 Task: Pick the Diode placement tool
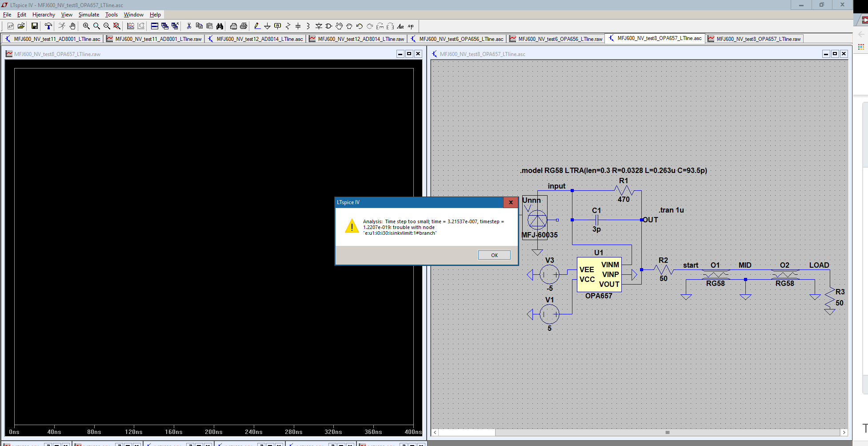tap(318, 26)
